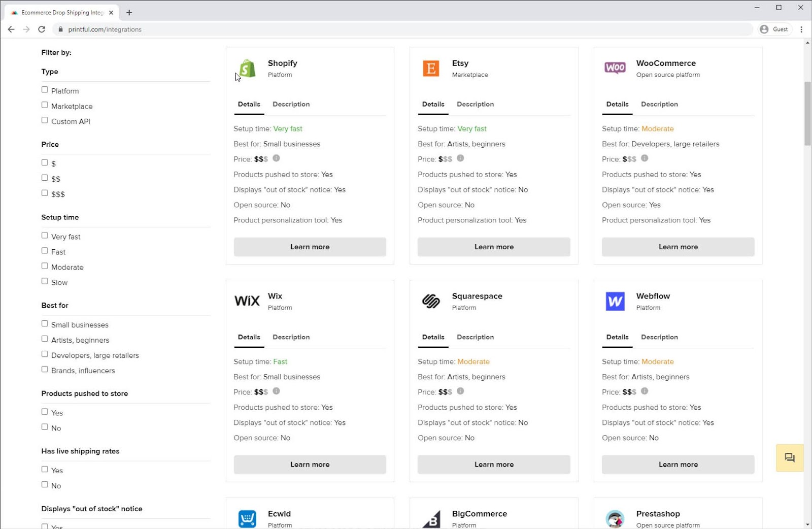Click Learn more for Squarespace

pyautogui.click(x=494, y=465)
